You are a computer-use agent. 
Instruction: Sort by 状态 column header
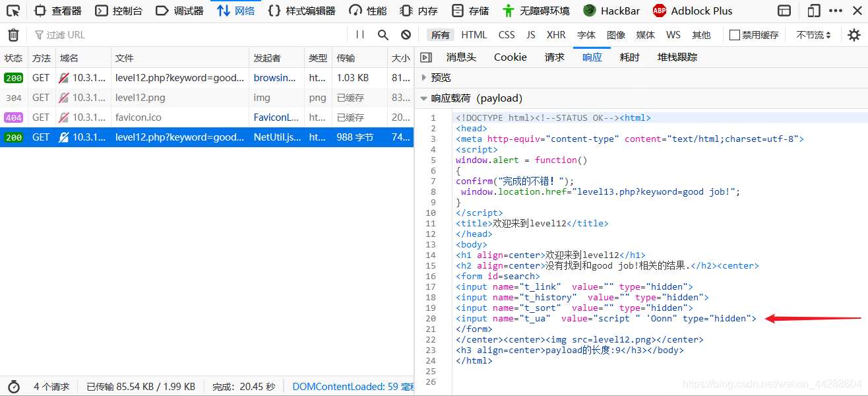point(14,58)
